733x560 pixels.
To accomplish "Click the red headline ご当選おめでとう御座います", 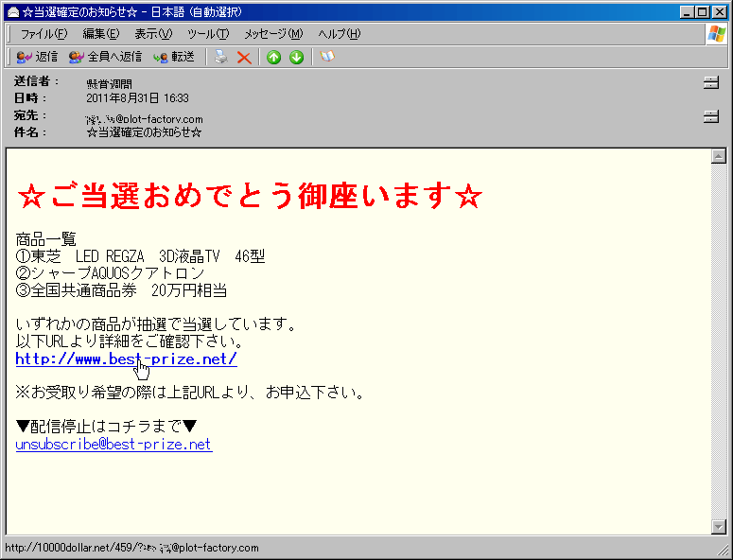I will 249,195.
